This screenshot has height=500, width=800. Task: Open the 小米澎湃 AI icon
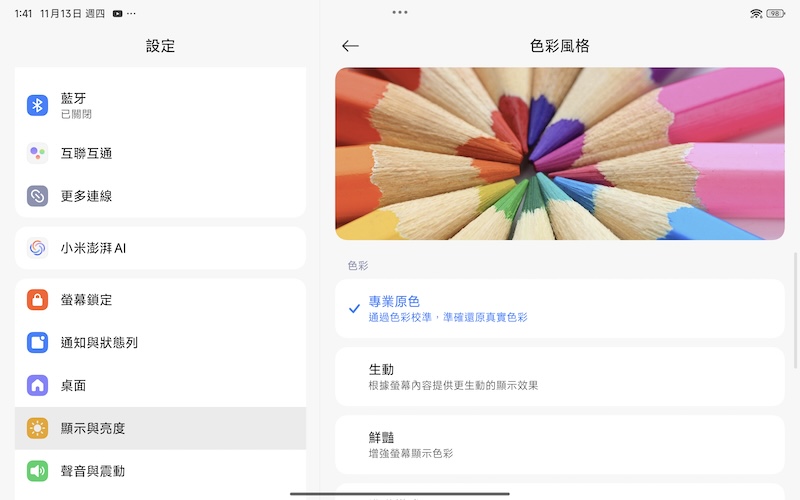click(x=37, y=248)
